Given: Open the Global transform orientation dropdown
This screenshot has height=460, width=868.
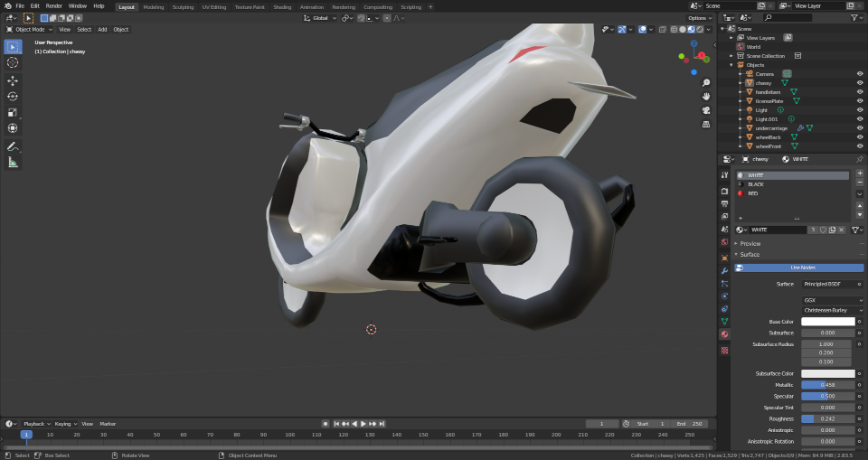Looking at the screenshot, I should pyautogui.click(x=320, y=18).
